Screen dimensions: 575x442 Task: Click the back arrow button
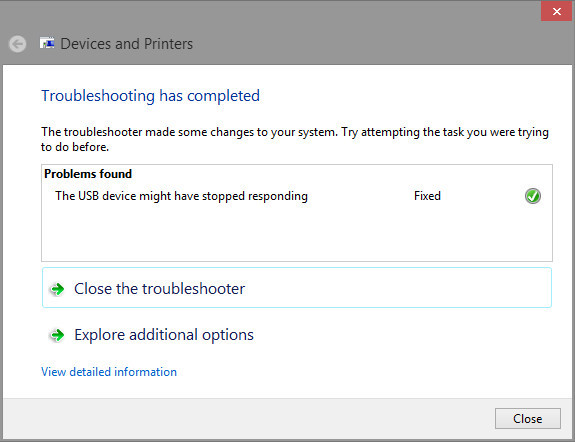coord(17,44)
